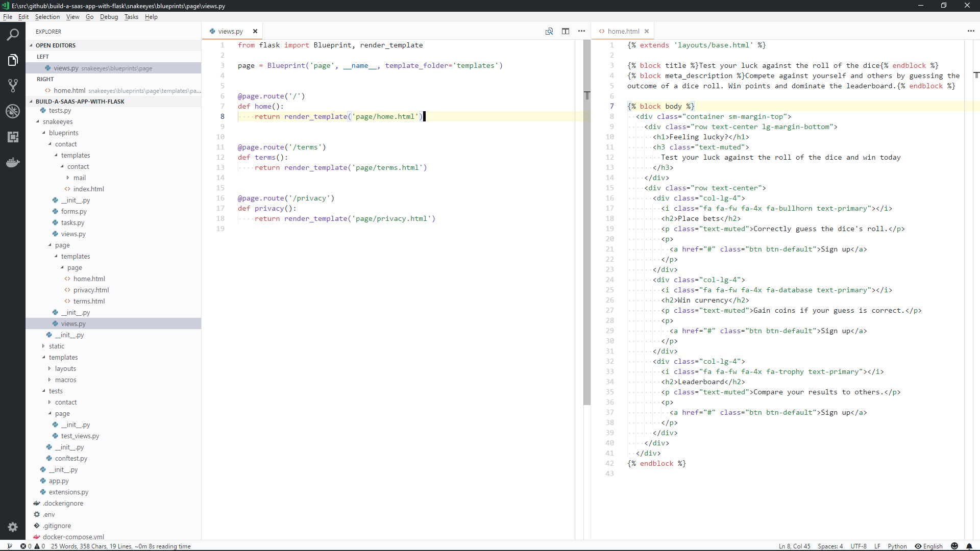The width and height of the screenshot is (980, 551).
Task: Open the Extensions view icon
Action: tap(13, 137)
